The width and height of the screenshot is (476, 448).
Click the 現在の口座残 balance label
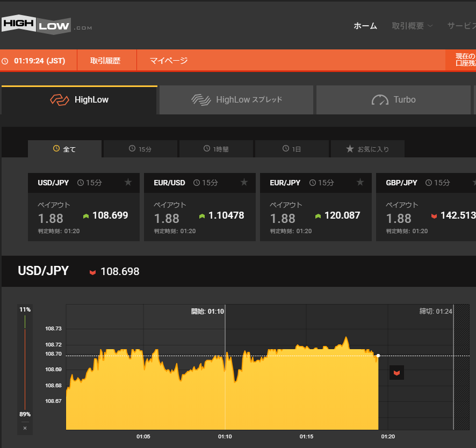[x=466, y=60]
